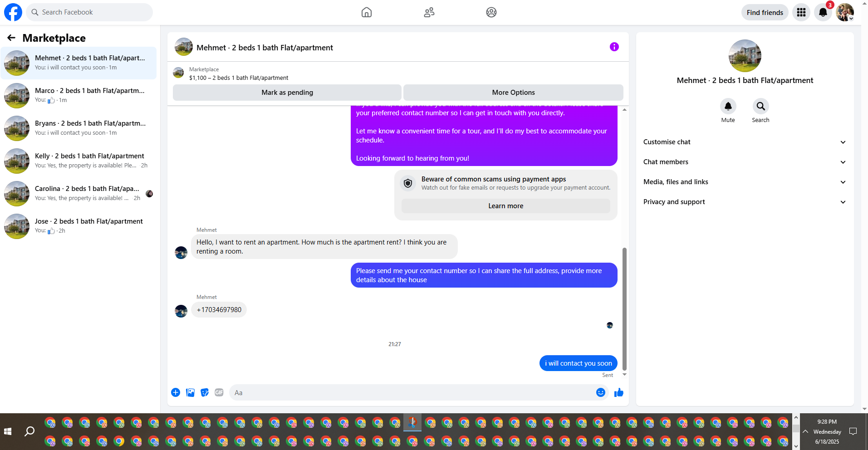Click Mehmet's "Hello, I want to rent" message
This screenshot has width=868, height=450.
point(324,247)
